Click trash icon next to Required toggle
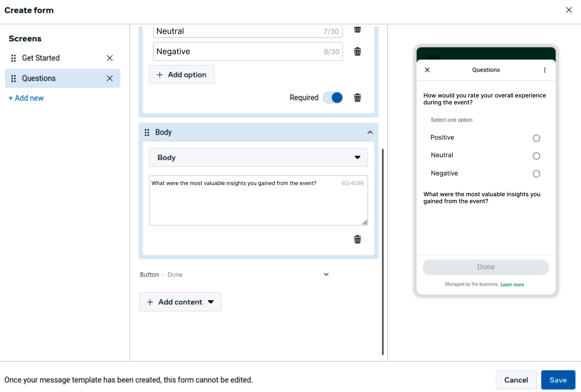Viewport: 581px width, 392px height. (357, 98)
